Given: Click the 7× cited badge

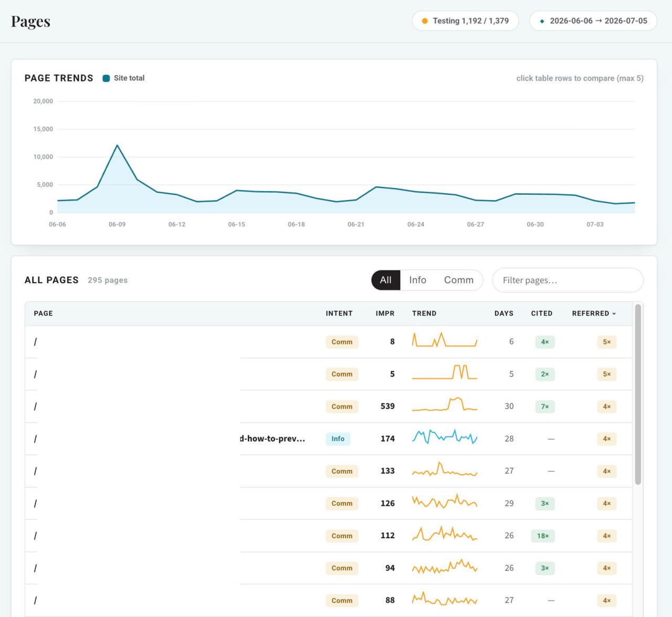Looking at the screenshot, I should point(545,406).
